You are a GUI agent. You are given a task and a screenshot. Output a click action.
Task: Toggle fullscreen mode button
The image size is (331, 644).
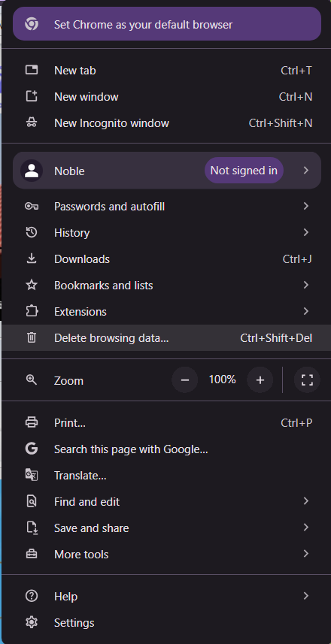click(307, 380)
